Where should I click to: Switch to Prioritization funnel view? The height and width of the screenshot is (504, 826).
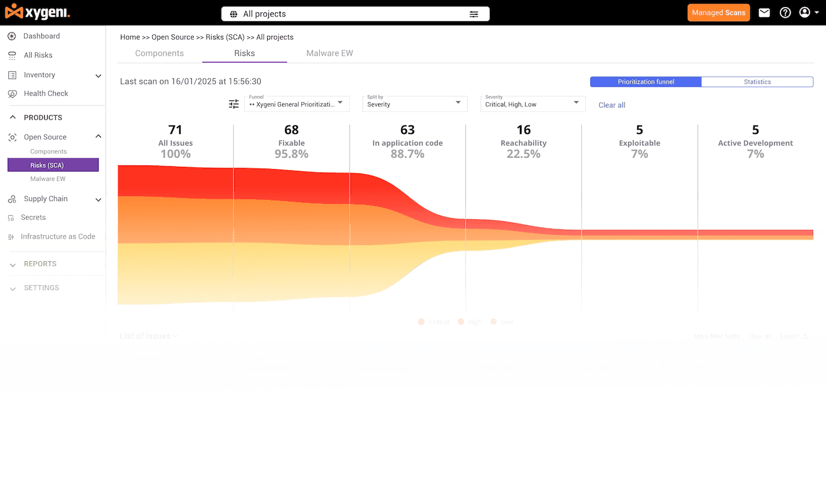click(645, 82)
